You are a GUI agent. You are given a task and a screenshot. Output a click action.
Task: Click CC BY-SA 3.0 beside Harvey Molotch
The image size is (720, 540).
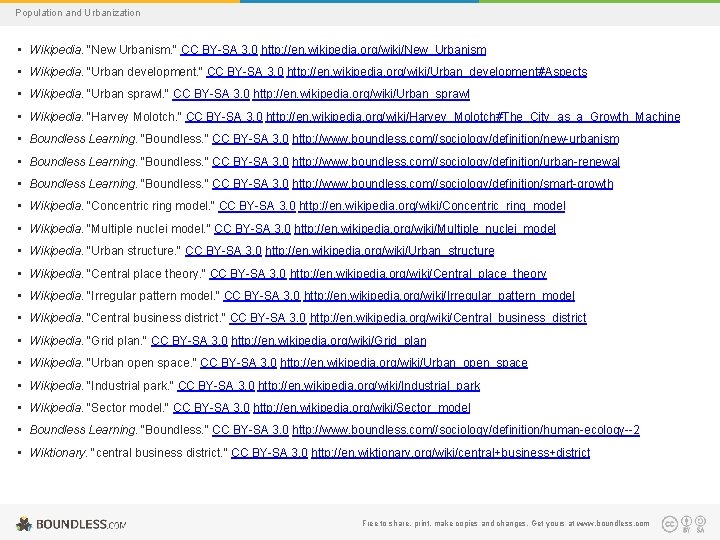coord(224,117)
